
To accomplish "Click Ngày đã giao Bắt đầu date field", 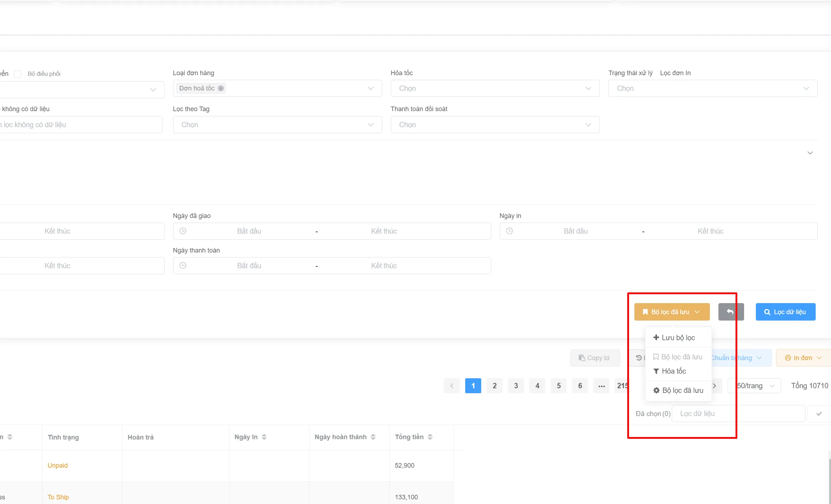I will (x=249, y=231).
